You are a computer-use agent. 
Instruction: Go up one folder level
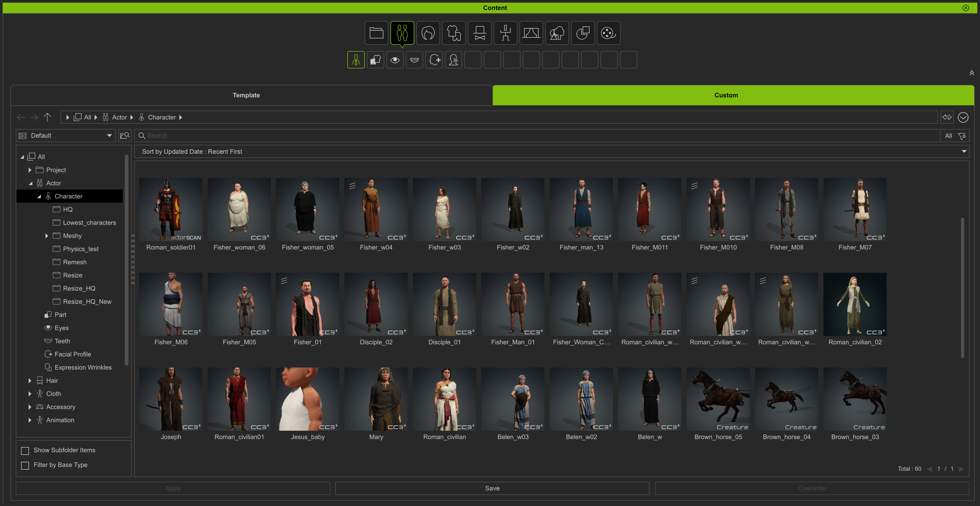pyautogui.click(x=47, y=117)
